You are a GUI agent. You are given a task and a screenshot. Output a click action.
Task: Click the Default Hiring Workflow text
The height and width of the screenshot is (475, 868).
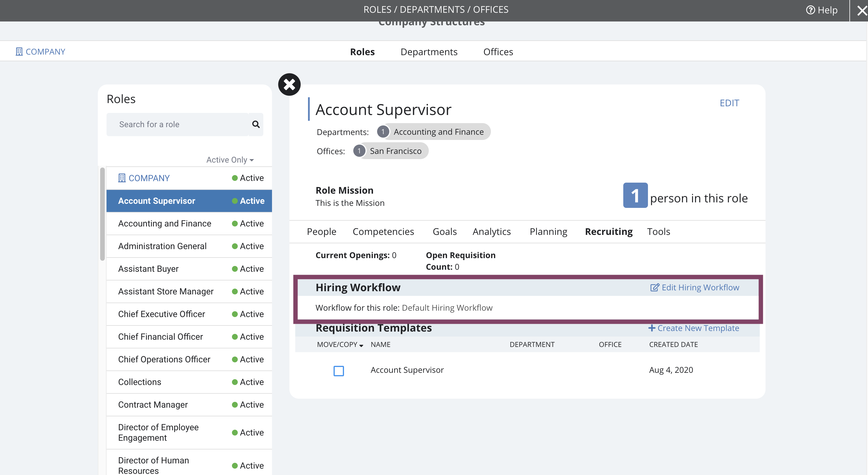(447, 308)
